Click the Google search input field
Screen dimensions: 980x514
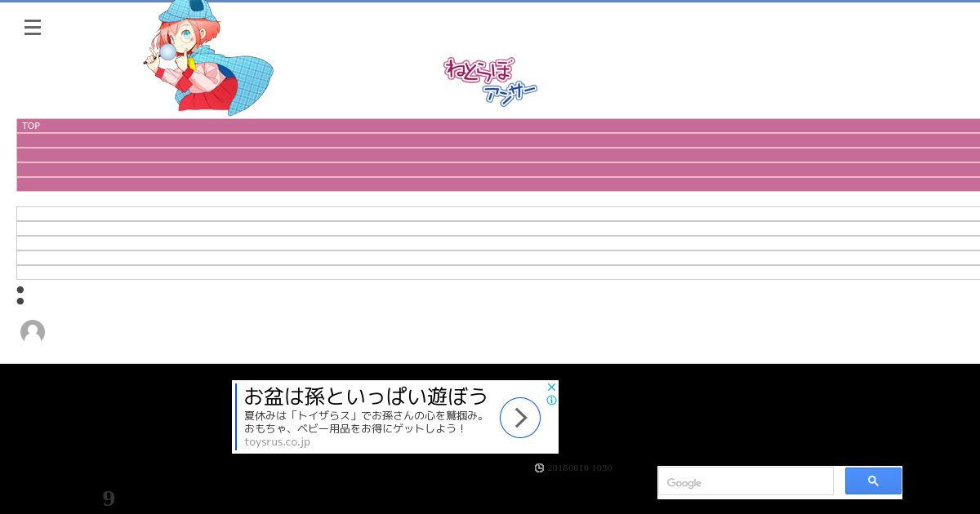coord(746,482)
